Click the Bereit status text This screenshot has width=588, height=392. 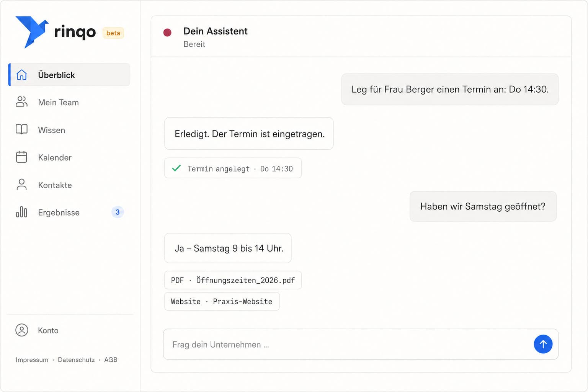click(x=194, y=44)
